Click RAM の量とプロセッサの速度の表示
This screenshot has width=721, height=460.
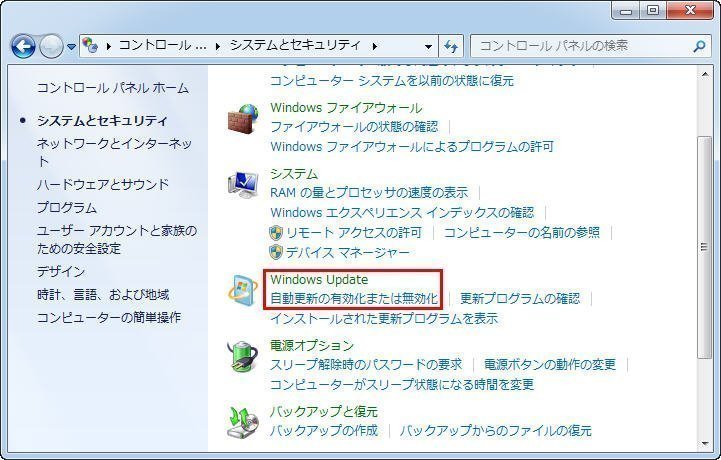(369, 192)
